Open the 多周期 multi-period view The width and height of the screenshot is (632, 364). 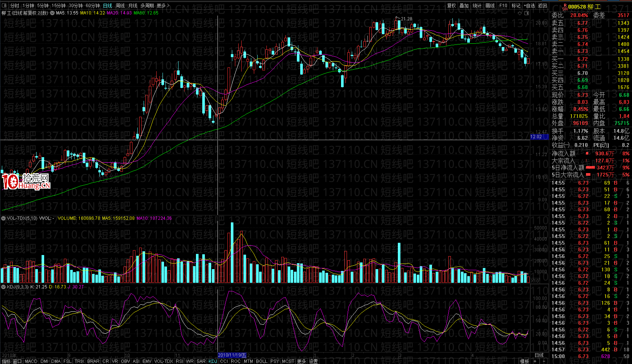point(147,6)
